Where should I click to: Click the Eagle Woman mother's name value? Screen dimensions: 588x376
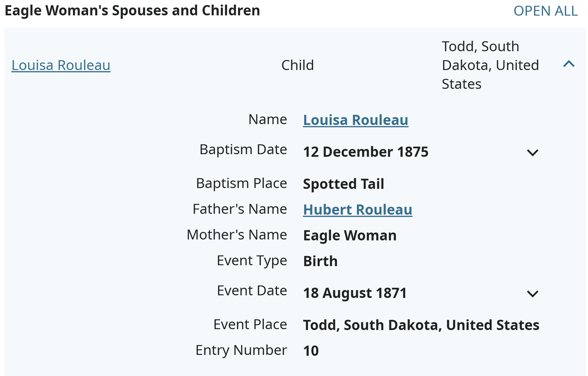tap(350, 235)
